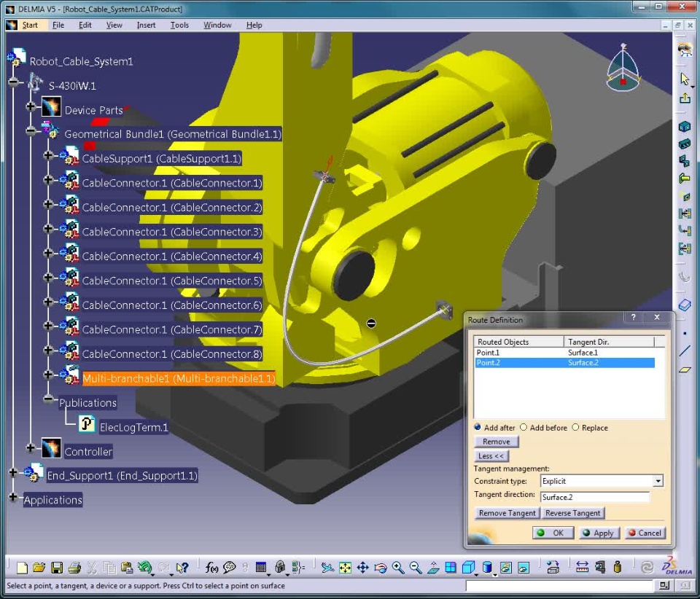Click the Tangent direction input field
Viewport: 700px width, 599px height.
click(595, 497)
